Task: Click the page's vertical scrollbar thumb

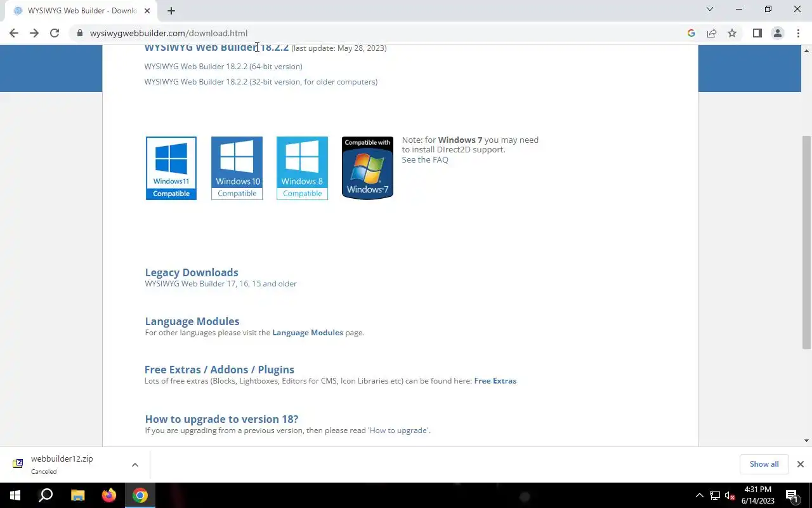Action: [x=807, y=241]
